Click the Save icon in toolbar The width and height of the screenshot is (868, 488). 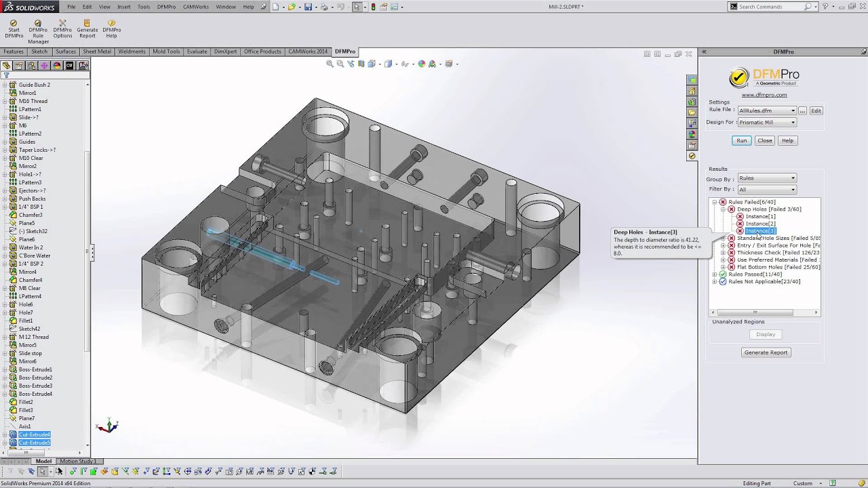(308, 7)
